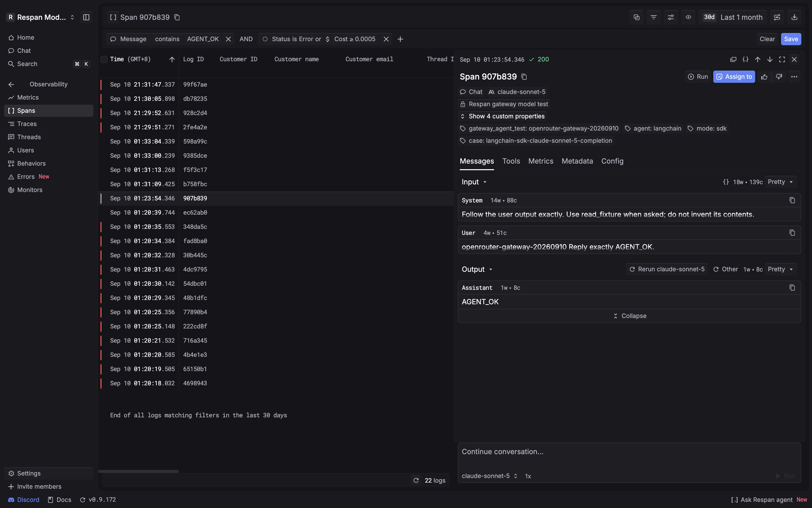Image resolution: width=812 pixels, height=508 pixels.
Task: Click the thumbs up feedback icon
Action: pyautogui.click(x=764, y=77)
